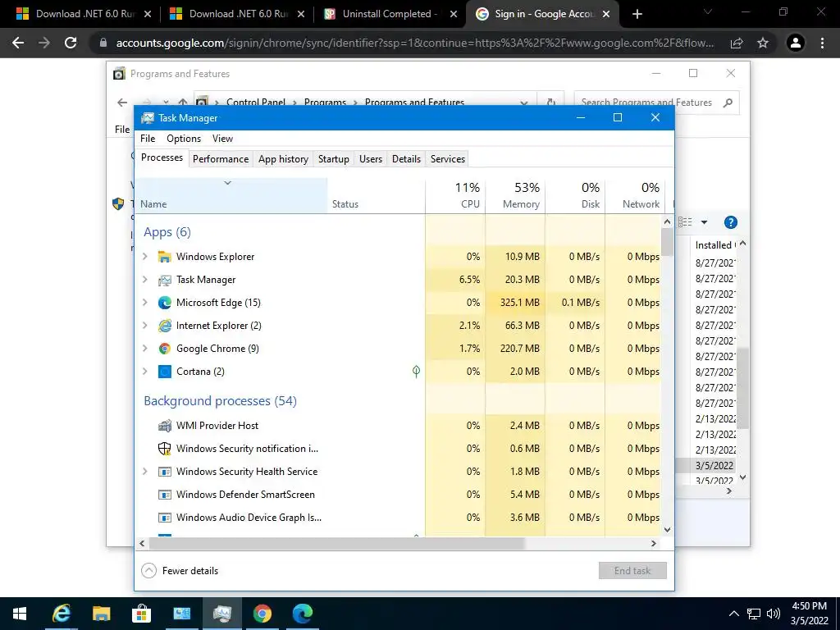840x630 pixels.
Task: Click the taskbar clock showing 4:50 PM
Action: pos(810,614)
